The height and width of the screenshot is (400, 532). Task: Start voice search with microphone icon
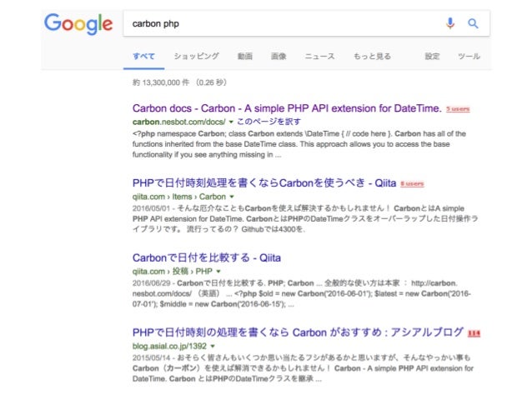click(x=450, y=23)
